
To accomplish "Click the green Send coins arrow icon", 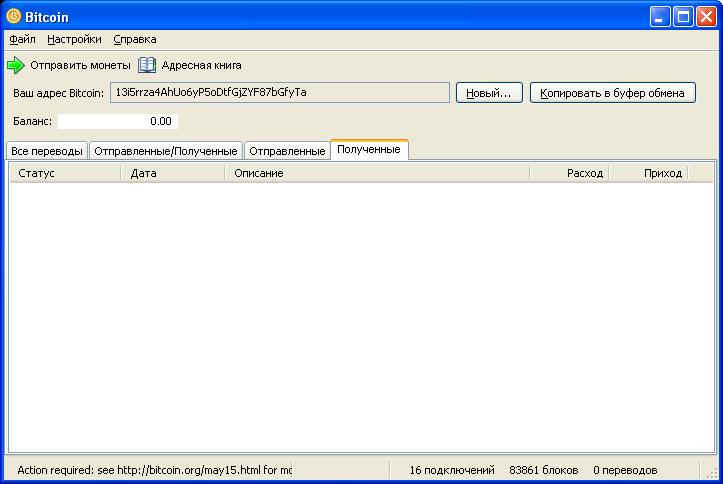I will coord(16,65).
